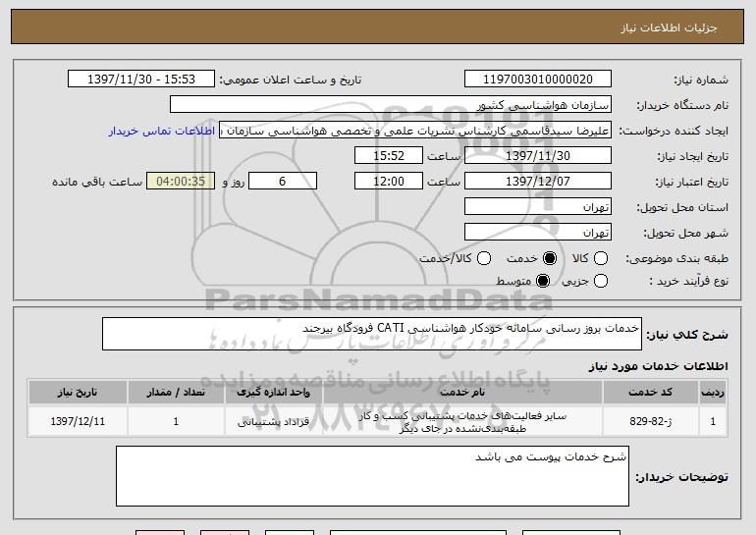Click service code cell ژ-82-829
This screenshot has width=756, height=535.
pyautogui.click(x=650, y=421)
